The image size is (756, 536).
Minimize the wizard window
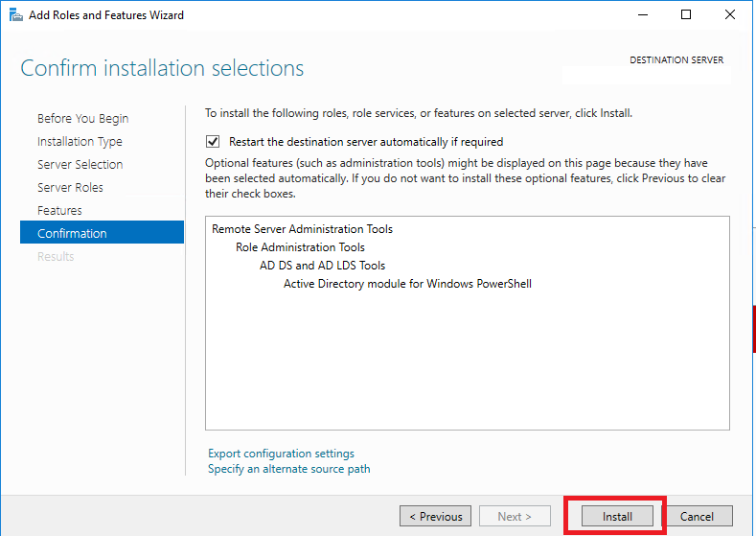(643, 15)
